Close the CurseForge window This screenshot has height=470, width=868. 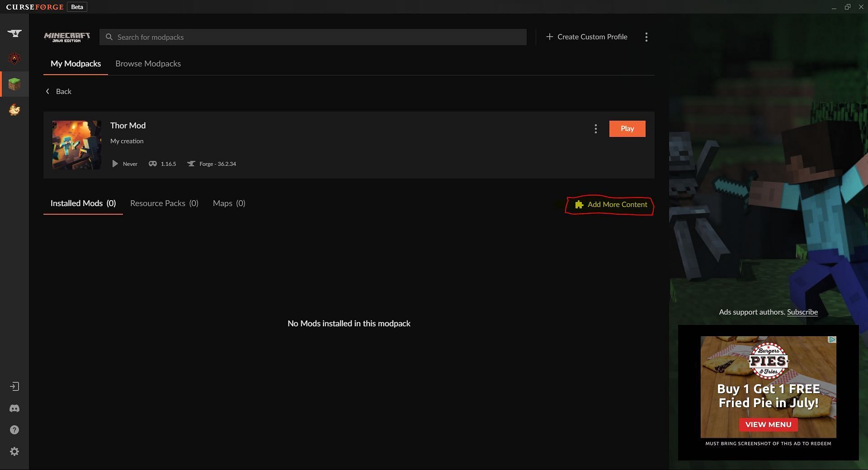[861, 7]
